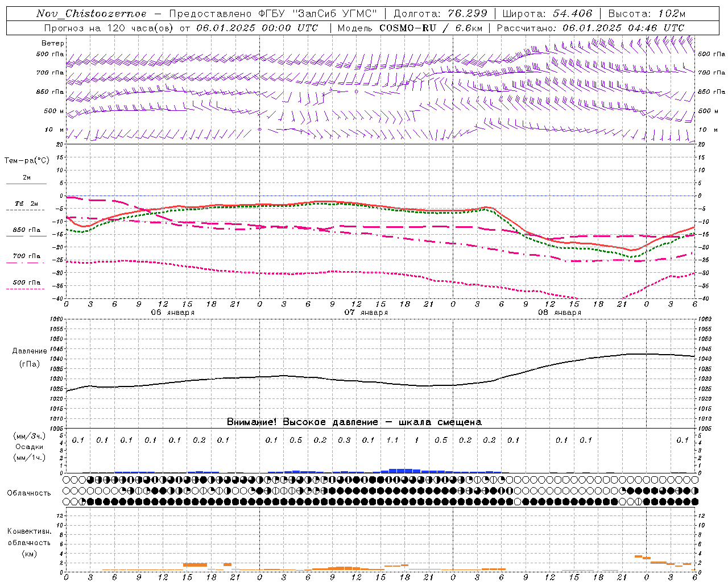Viewport: 728px width, 582px height.
Task: Click the 700 гПа temperature legend entry
Action: click(x=26, y=256)
